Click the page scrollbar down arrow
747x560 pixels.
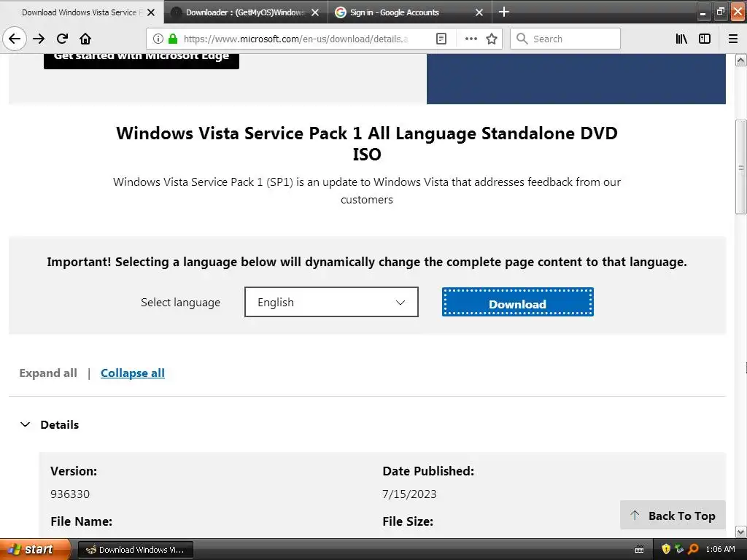click(741, 532)
